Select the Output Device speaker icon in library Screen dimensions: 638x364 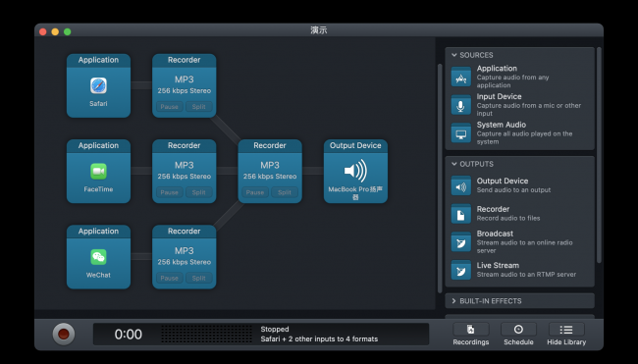tap(461, 185)
